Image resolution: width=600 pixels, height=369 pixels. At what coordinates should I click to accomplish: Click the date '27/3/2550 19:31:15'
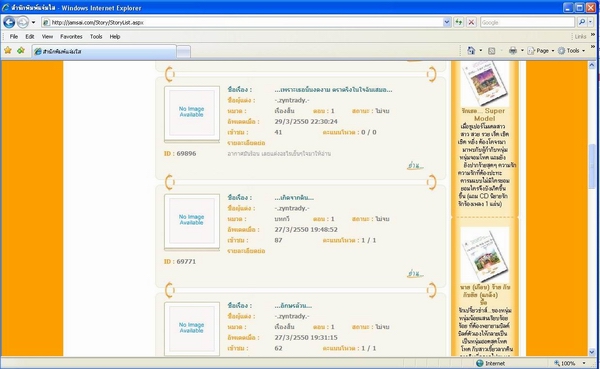[306, 338]
